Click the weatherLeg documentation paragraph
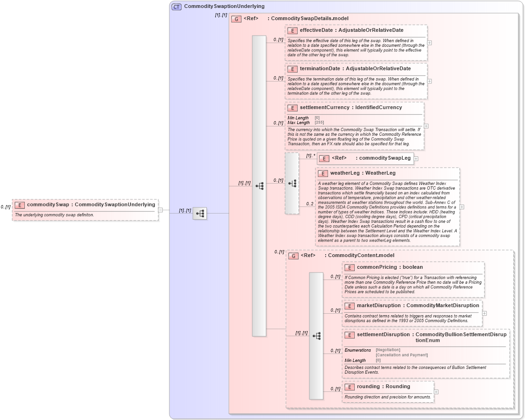525x420 pixels. (387, 212)
